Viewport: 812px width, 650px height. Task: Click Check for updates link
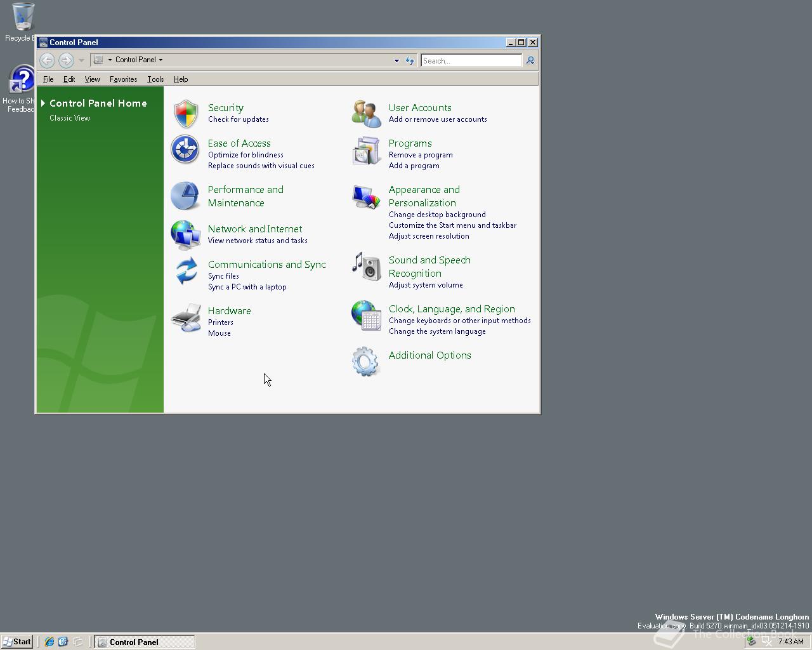239,119
